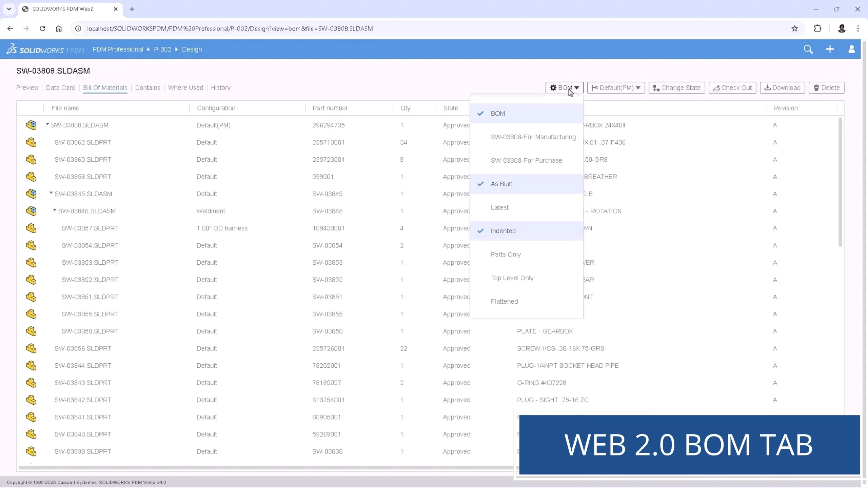Click the Check Out button
This screenshot has height=488, width=868.
732,87
